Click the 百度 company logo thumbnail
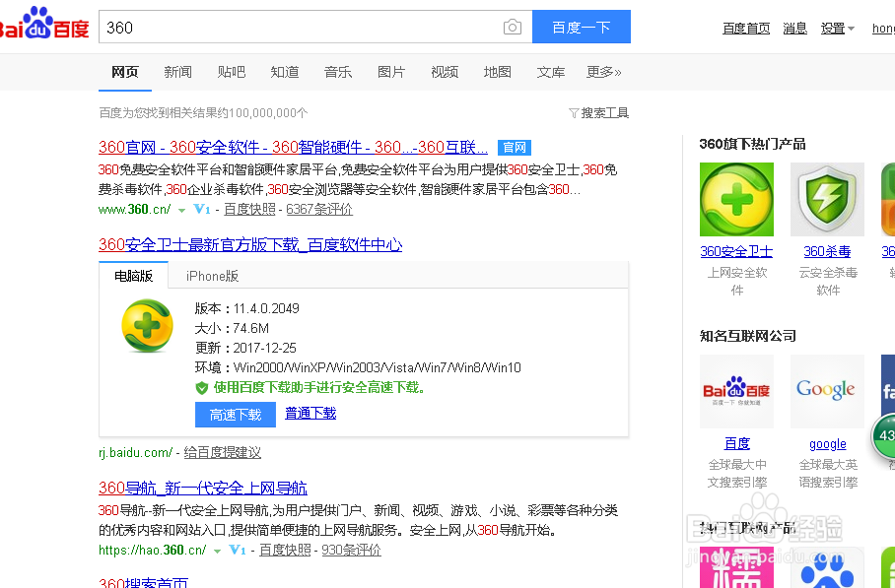This screenshot has width=895, height=588. (x=736, y=391)
